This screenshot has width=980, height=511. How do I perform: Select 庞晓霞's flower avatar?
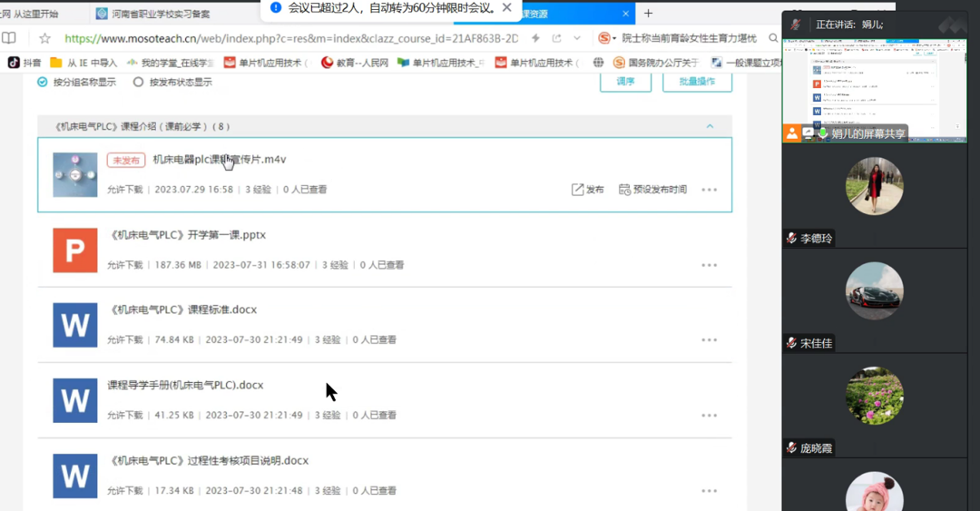pos(875,396)
